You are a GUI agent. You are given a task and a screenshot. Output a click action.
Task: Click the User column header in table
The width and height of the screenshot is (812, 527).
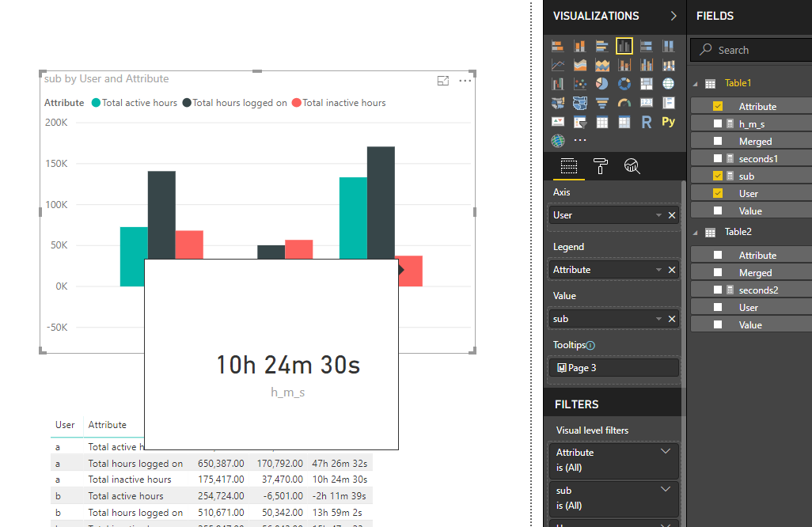click(65, 425)
